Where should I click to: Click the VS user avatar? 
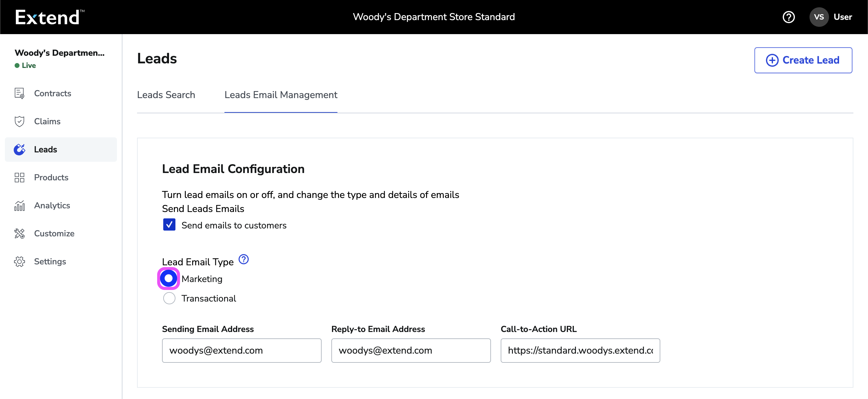click(x=819, y=17)
